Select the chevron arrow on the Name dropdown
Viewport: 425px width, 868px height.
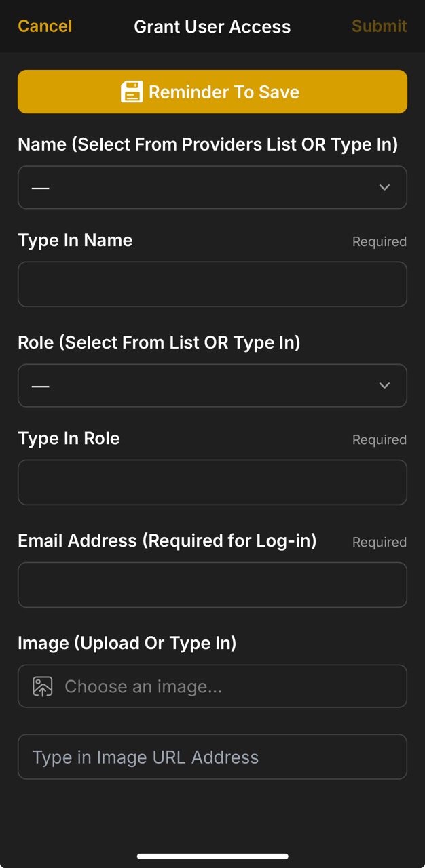pyautogui.click(x=384, y=187)
